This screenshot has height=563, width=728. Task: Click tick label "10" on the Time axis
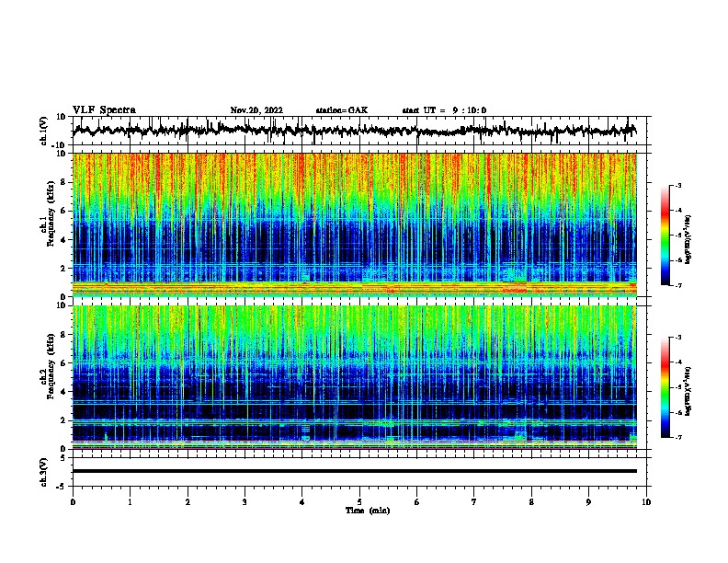pos(646,502)
